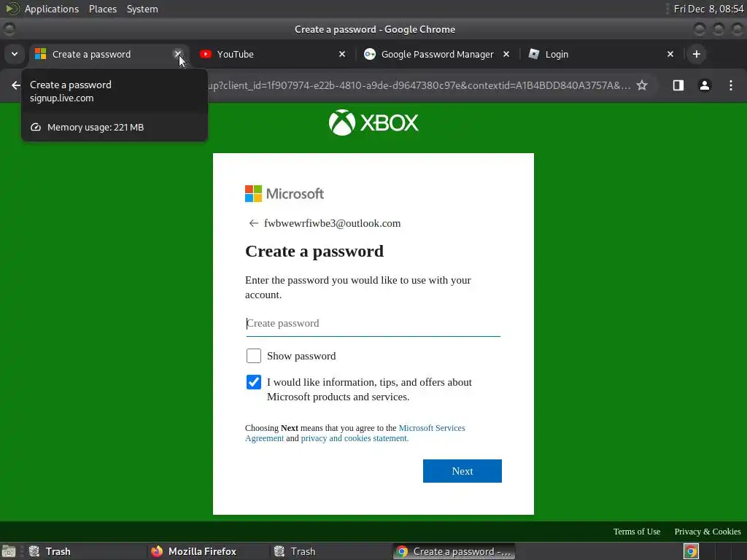Go back using browser back arrow

[x=16, y=85]
